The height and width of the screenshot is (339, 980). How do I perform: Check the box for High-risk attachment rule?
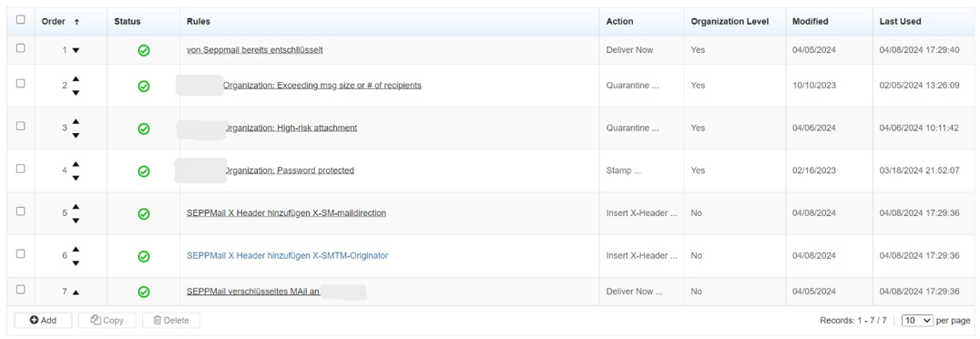point(21,126)
